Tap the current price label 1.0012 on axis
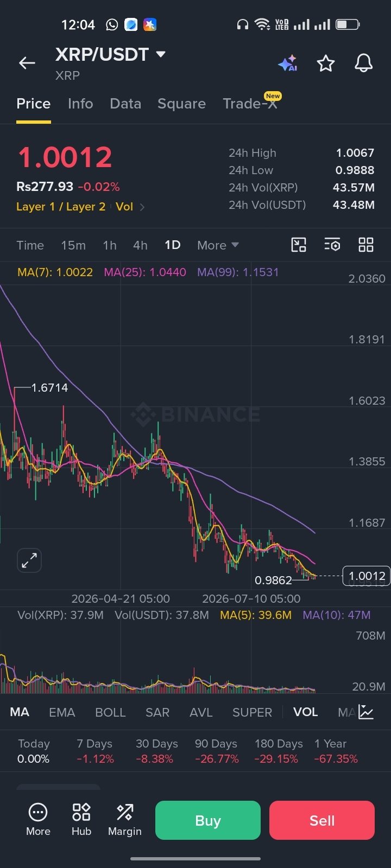The height and width of the screenshot is (868, 391). (x=367, y=576)
